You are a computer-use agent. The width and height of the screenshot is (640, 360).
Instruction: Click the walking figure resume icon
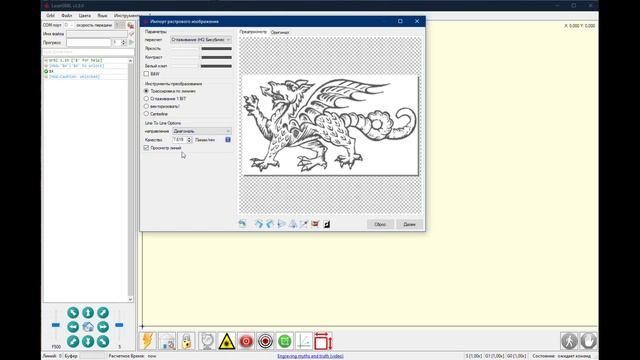[x=569, y=340]
